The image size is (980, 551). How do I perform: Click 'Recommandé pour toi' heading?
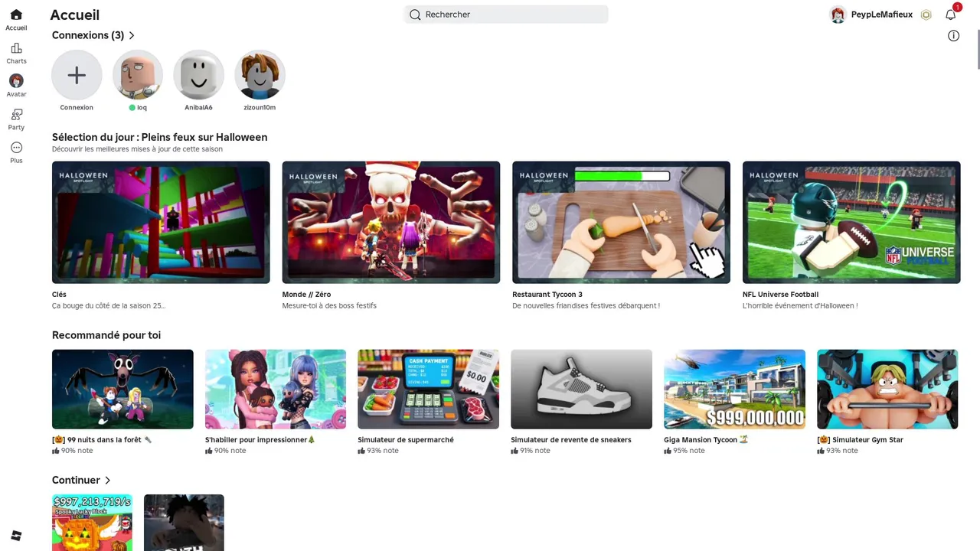[x=106, y=335]
